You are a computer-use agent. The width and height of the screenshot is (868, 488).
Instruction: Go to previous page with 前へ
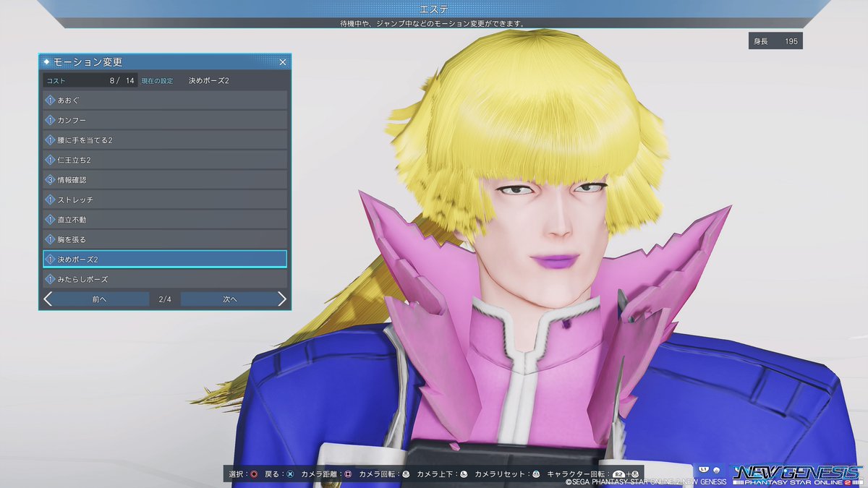pyautogui.click(x=100, y=299)
